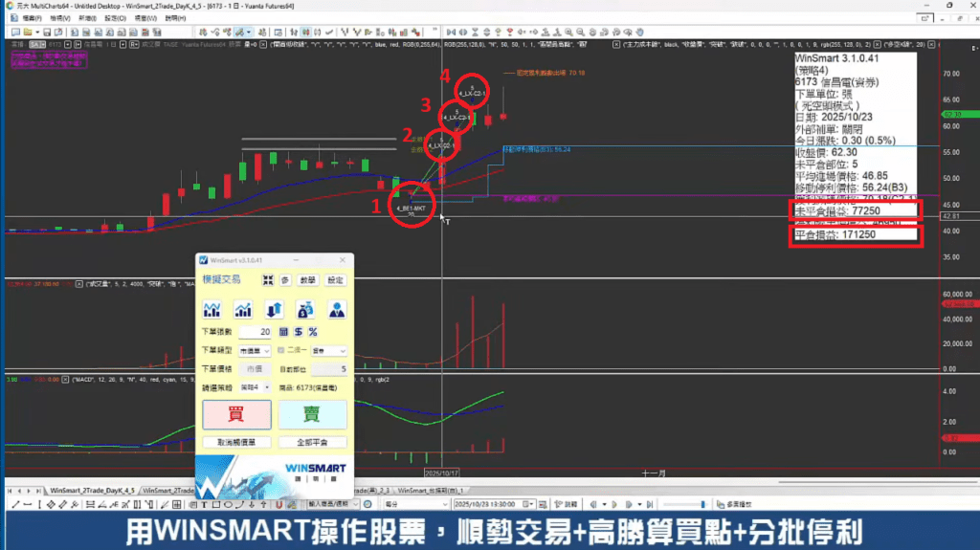Click the person account icon
This screenshot has width=980, height=550.
337,309
